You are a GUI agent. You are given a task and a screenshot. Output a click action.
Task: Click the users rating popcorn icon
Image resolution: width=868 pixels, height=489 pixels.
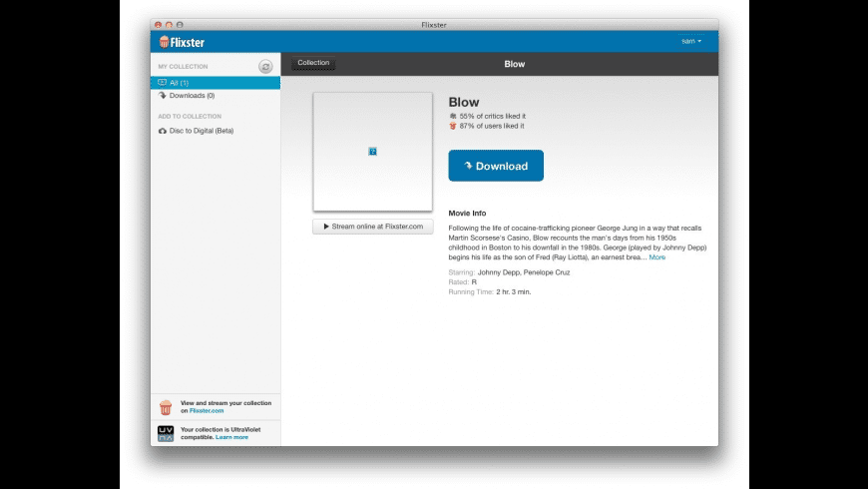[453, 127]
